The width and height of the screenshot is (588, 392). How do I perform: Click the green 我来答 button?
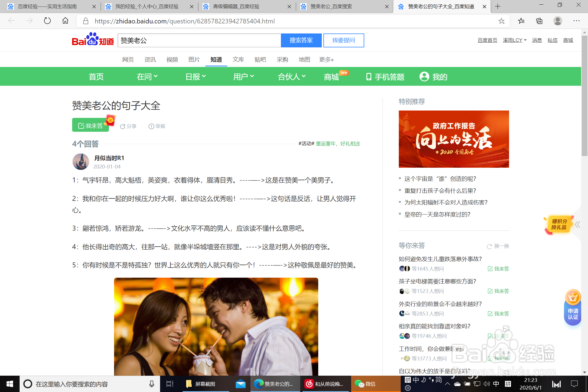pyautogui.click(x=90, y=125)
